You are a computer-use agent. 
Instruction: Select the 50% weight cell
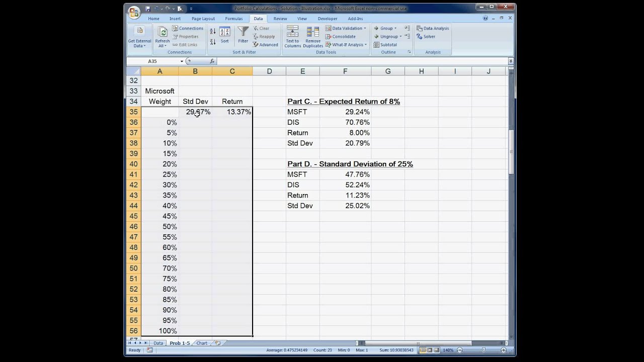(x=159, y=226)
